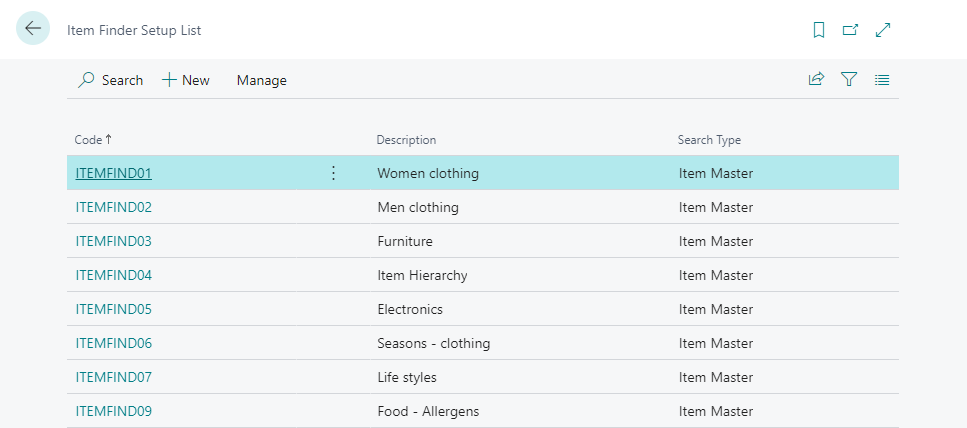Click the Share icon in toolbar
The height and width of the screenshot is (428, 967).
click(816, 80)
